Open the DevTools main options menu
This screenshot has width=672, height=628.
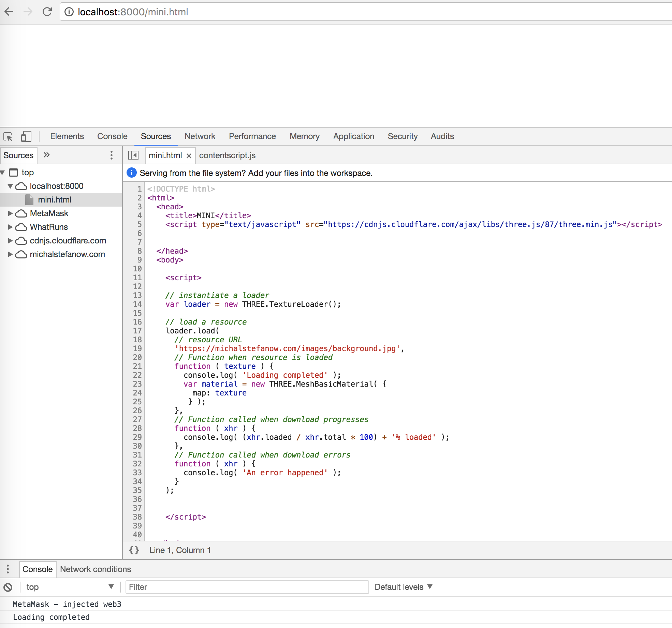tap(111, 155)
